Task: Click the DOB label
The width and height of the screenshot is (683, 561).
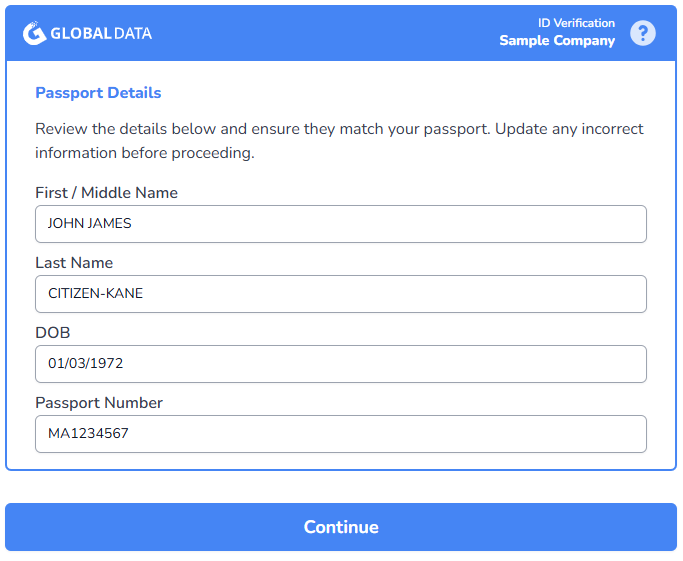Action: point(53,333)
